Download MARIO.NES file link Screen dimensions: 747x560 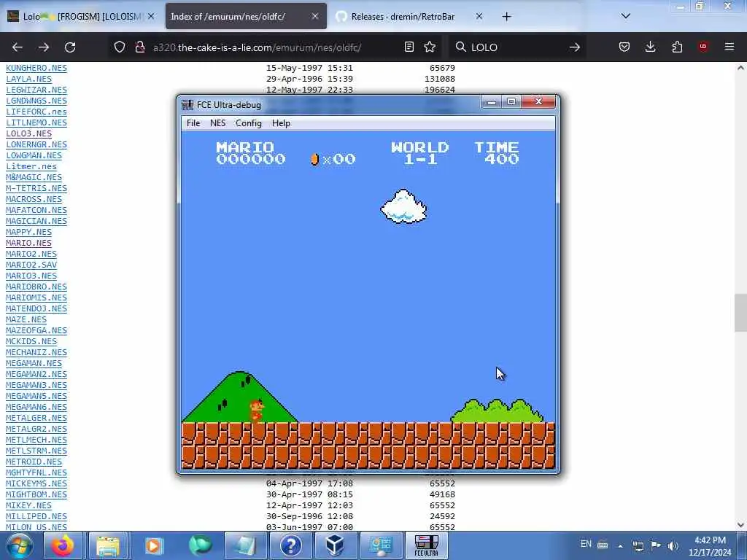[28, 244]
